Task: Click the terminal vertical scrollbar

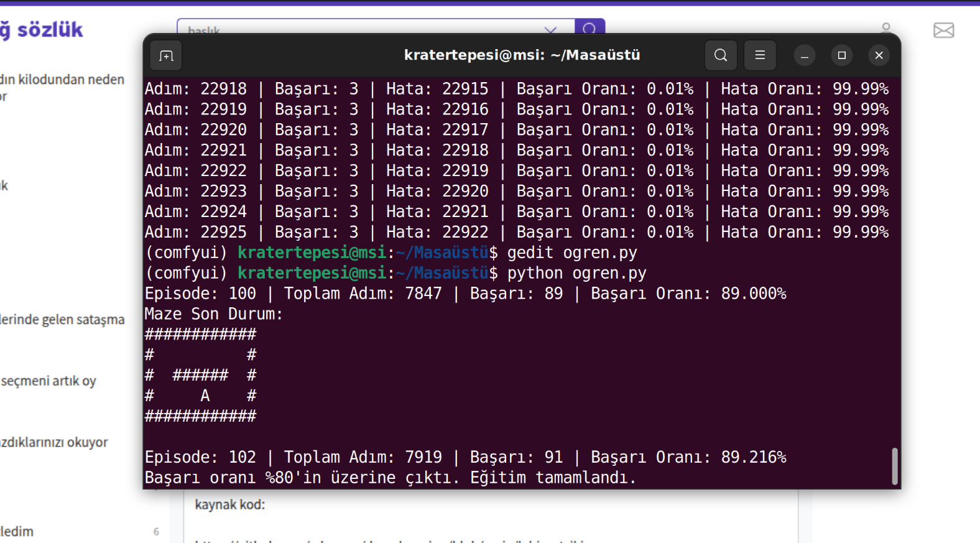Action: (x=894, y=465)
